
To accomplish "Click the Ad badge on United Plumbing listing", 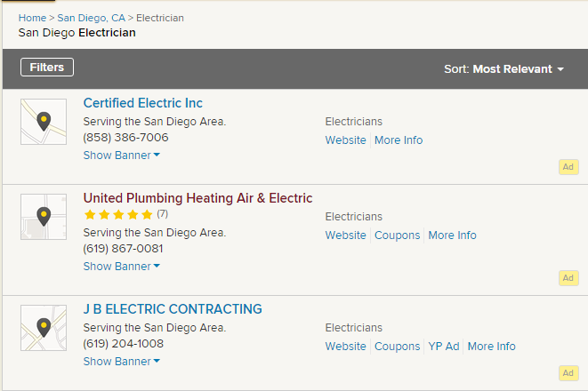I will tap(568, 278).
